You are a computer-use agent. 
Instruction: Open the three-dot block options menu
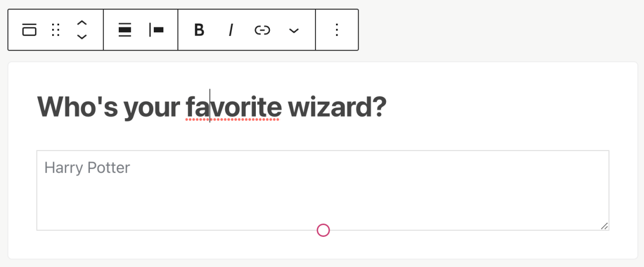point(337,30)
